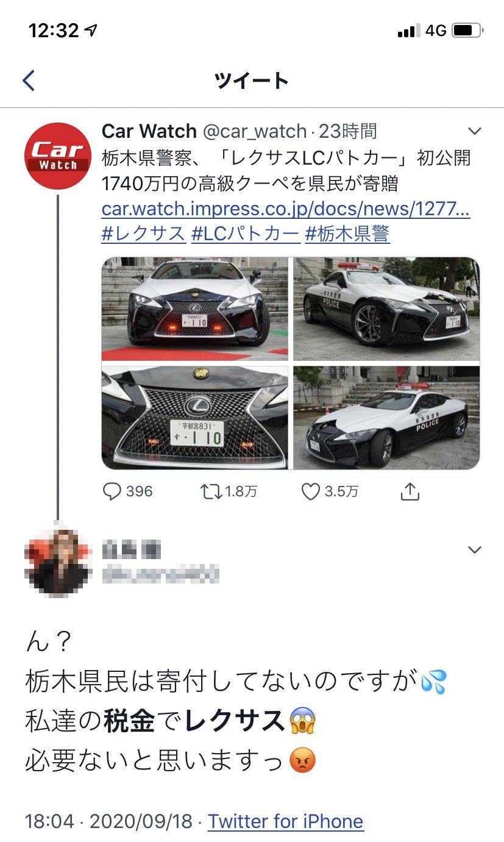Open hashtag #レクサス
The height and width of the screenshot is (842, 504).
click(x=144, y=234)
